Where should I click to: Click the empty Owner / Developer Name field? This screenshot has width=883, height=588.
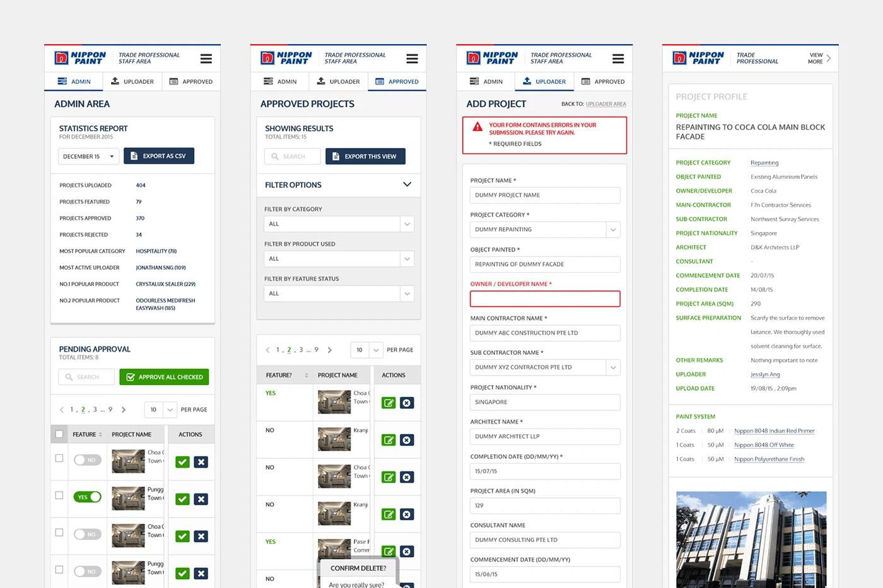[x=545, y=299]
